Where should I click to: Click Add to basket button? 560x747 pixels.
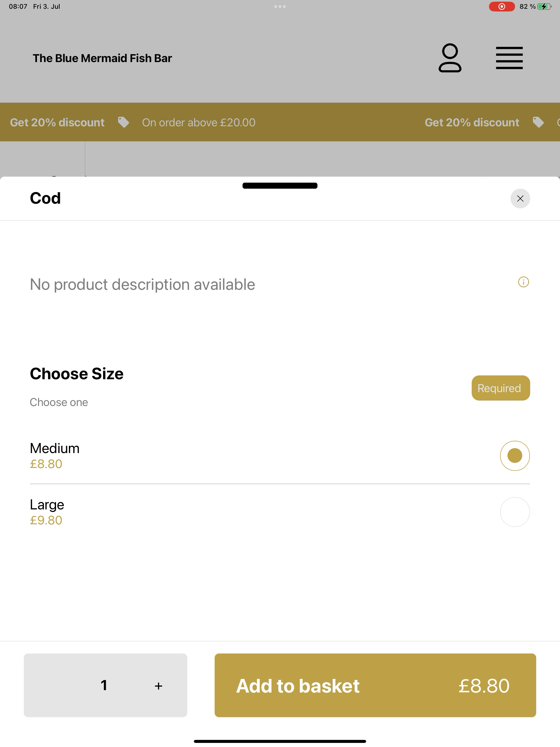pos(375,685)
